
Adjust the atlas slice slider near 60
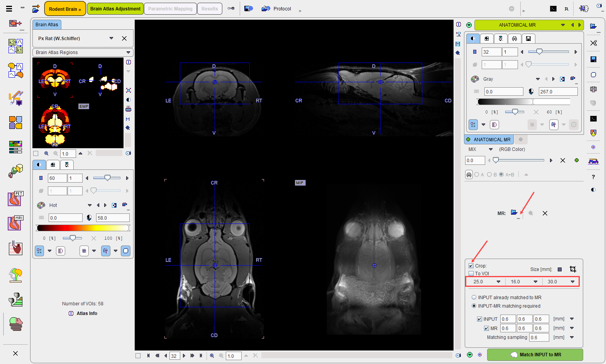[x=107, y=178]
